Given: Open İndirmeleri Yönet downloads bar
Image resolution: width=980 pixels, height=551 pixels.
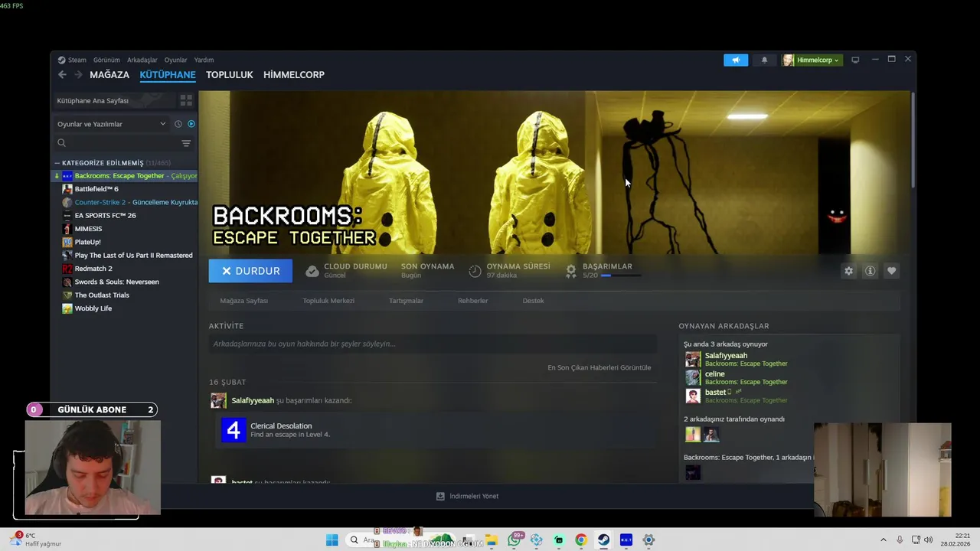Looking at the screenshot, I should pyautogui.click(x=467, y=496).
